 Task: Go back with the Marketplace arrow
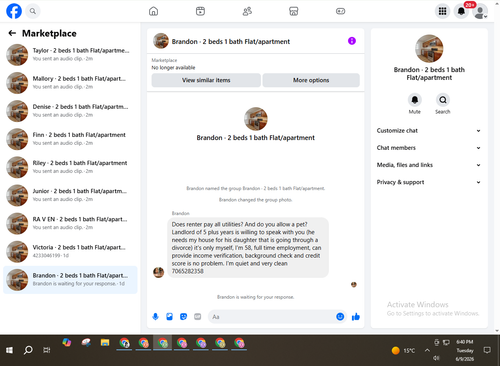12,33
